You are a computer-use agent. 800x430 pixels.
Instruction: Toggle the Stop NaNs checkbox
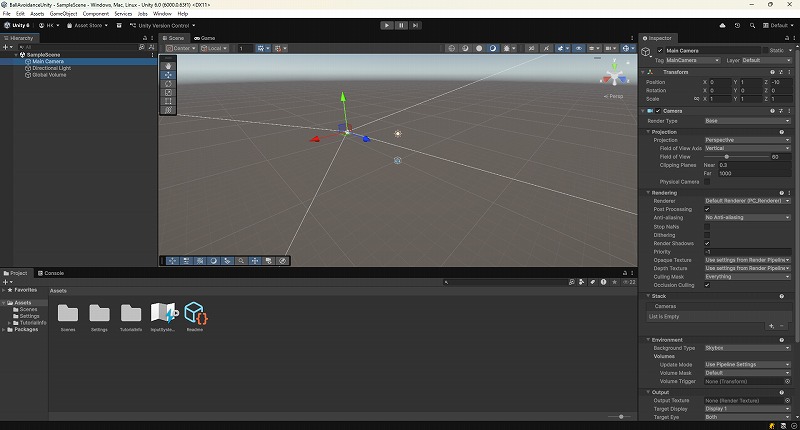[707, 226]
